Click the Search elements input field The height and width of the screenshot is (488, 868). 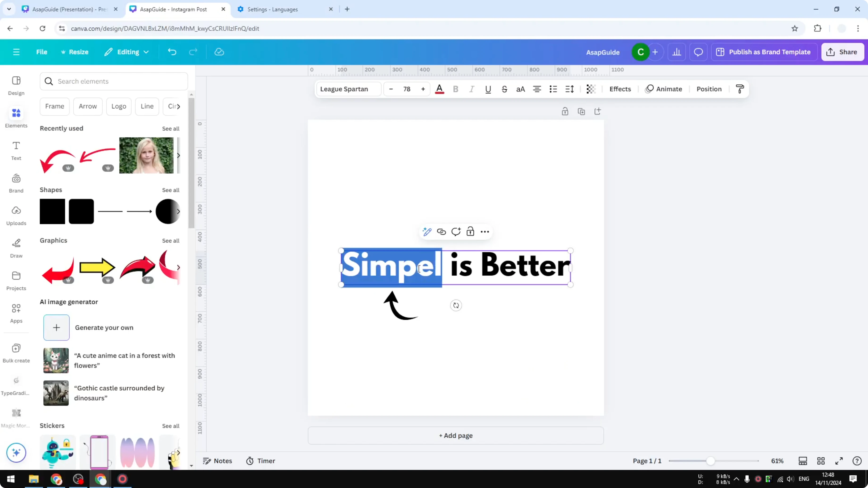(113, 81)
